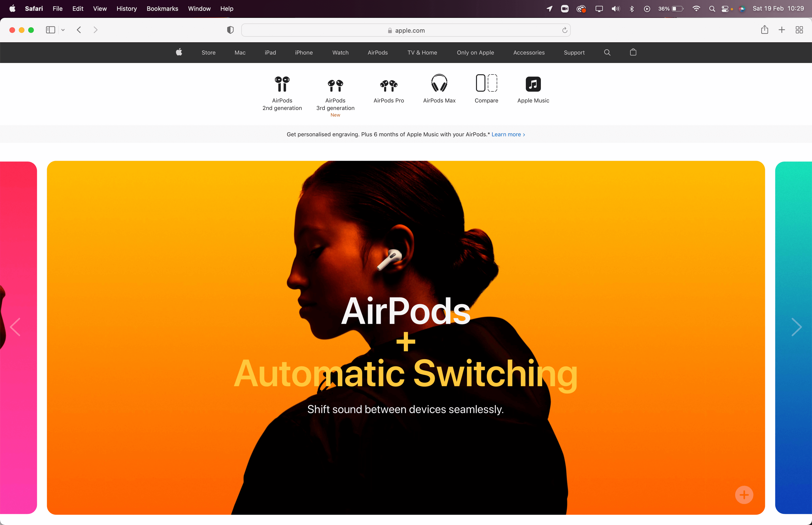Open the Window menu
812x525 pixels.
pyautogui.click(x=199, y=8)
